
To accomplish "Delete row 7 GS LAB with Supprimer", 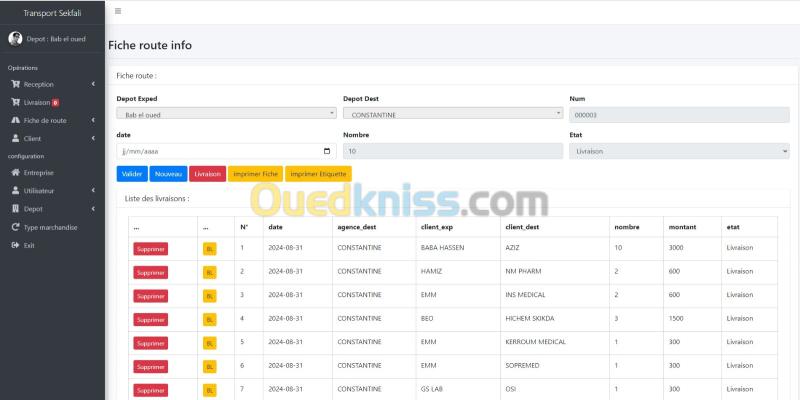I will tap(151, 390).
